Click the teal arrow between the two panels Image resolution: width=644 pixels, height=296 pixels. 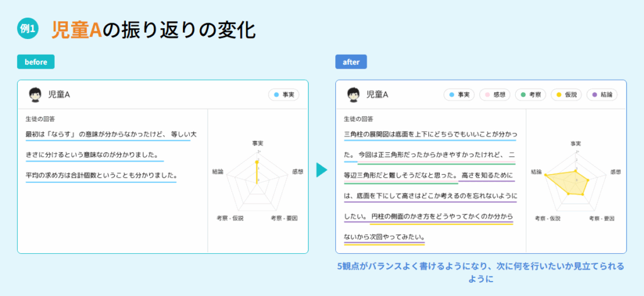coord(321,170)
